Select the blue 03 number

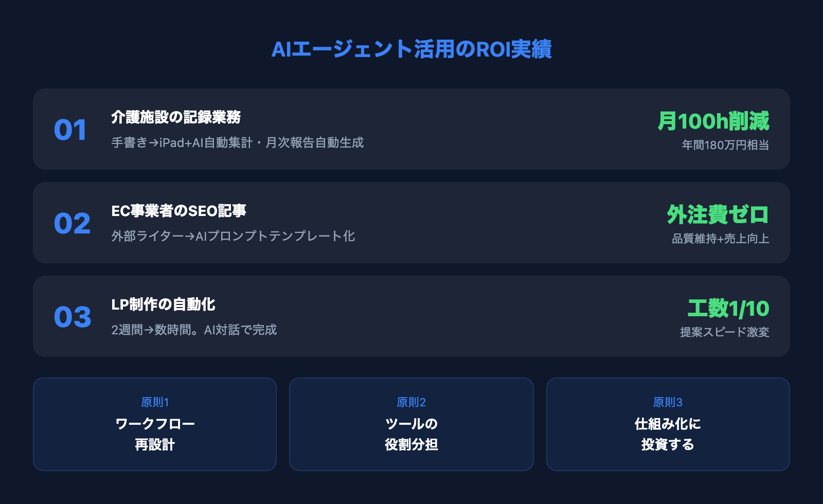(73, 317)
